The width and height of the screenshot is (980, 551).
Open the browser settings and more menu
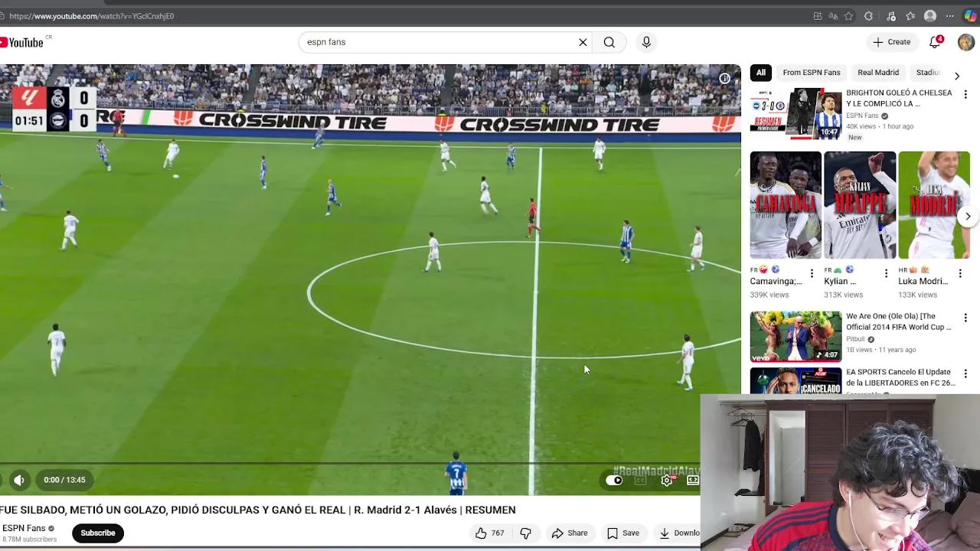point(950,16)
